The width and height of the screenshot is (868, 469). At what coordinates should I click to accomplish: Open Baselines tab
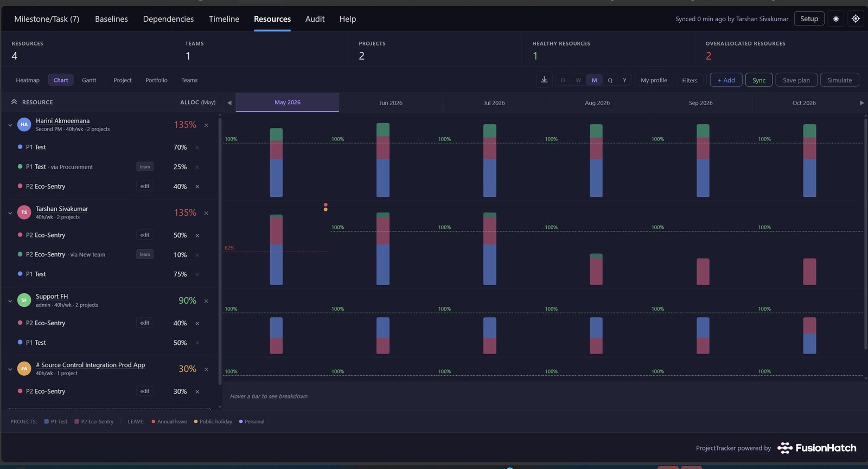pyautogui.click(x=111, y=19)
